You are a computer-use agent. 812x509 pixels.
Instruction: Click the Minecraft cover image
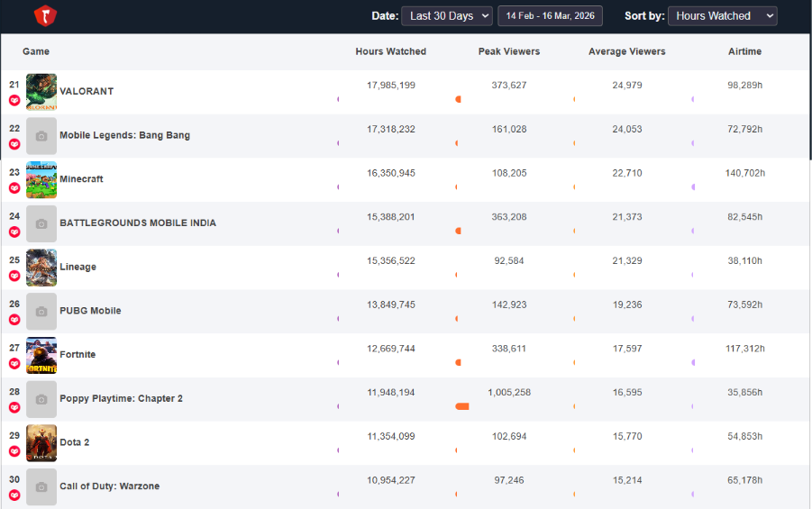(41, 179)
